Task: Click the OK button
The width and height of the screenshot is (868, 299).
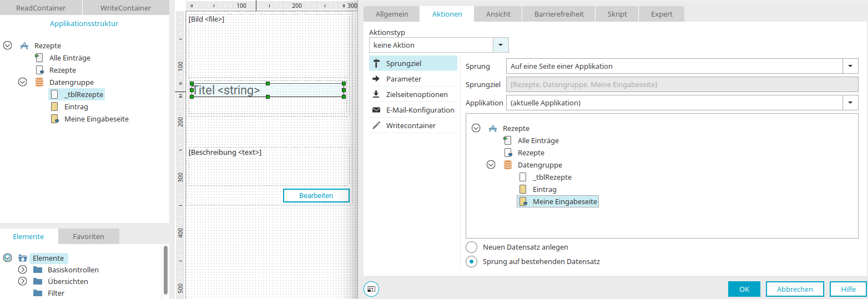Action: [744, 289]
